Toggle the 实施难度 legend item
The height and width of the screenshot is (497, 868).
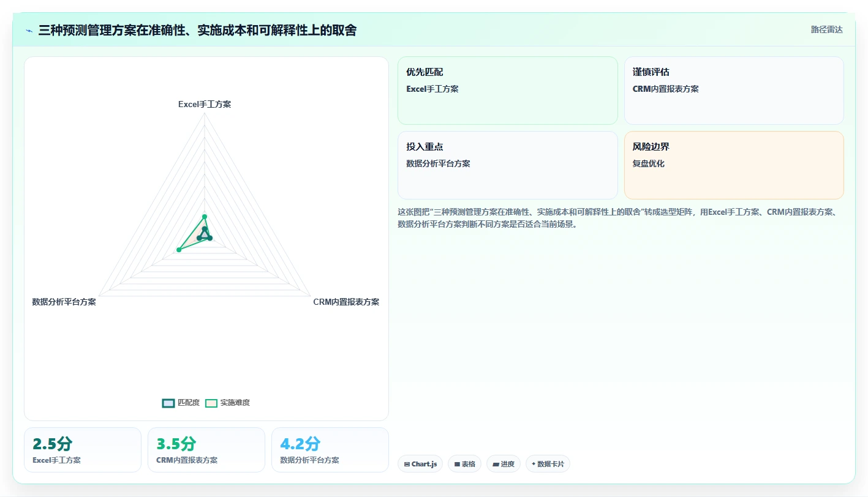point(227,403)
